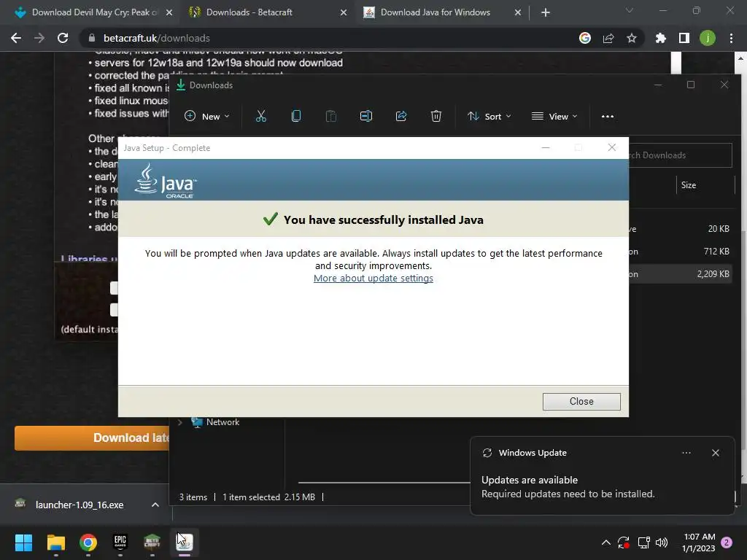The height and width of the screenshot is (560, 747).
Task: Select Network in the navigation pane
Action: (x=222, y=422)
